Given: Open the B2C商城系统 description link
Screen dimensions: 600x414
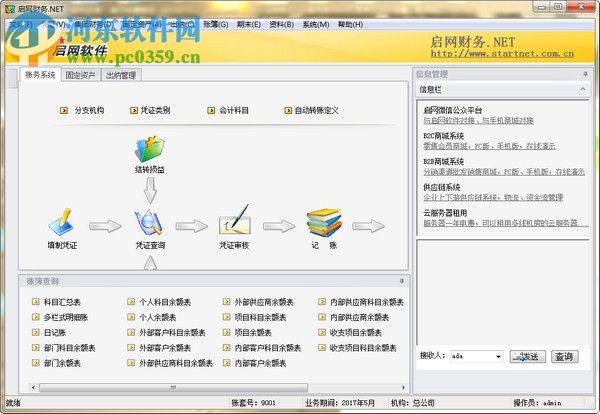Looking at the screenshot, I should 489,146.
